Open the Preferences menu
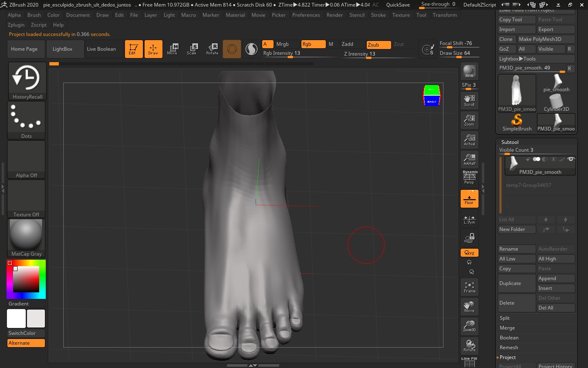The height and width of the screenshot is (368, 588). pyautogui.click(x=306, y=15)
